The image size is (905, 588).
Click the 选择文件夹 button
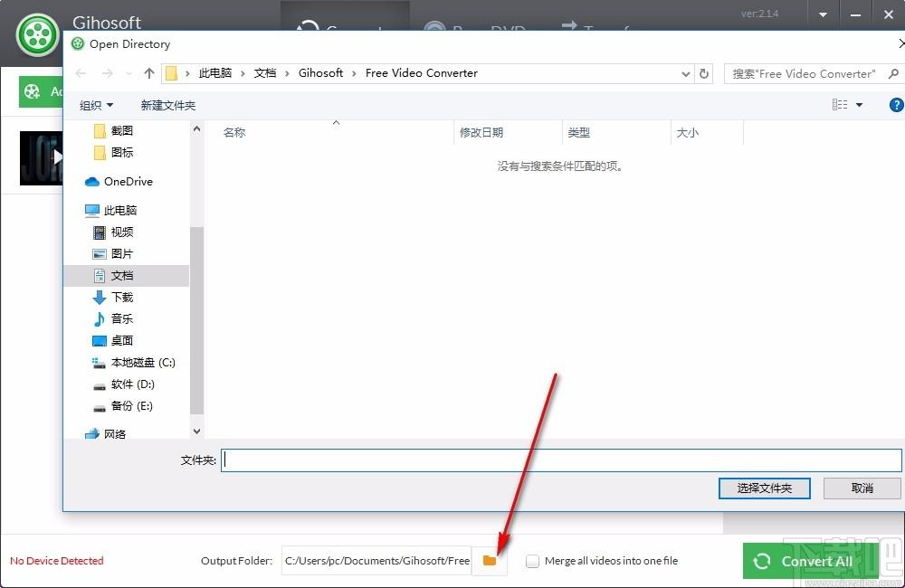click(x=764, y=488)
